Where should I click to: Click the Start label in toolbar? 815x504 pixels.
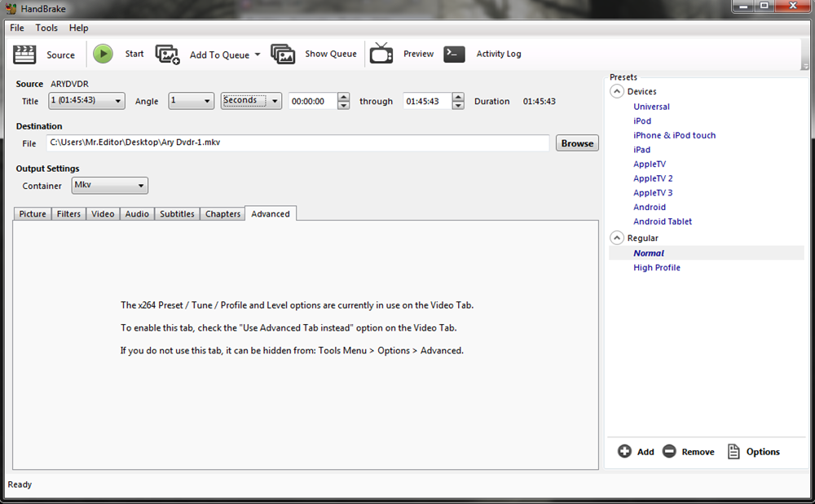pos(134,54)
